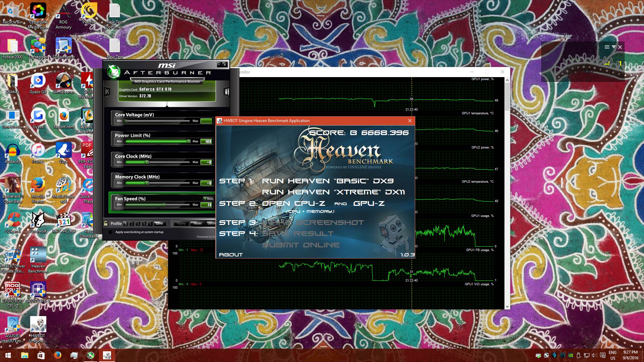Open Recycle Bin on the desktop

pos(13,13)
